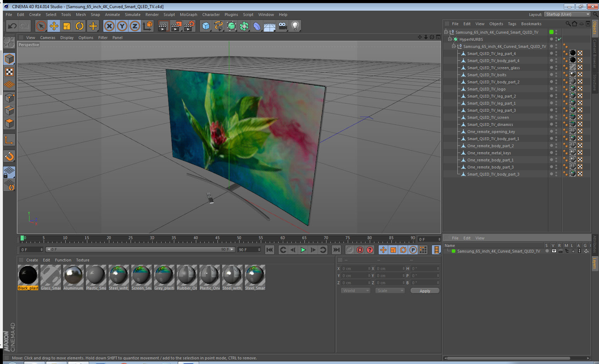
Task: Toggle the coordinate system icon
Action: 148,26
